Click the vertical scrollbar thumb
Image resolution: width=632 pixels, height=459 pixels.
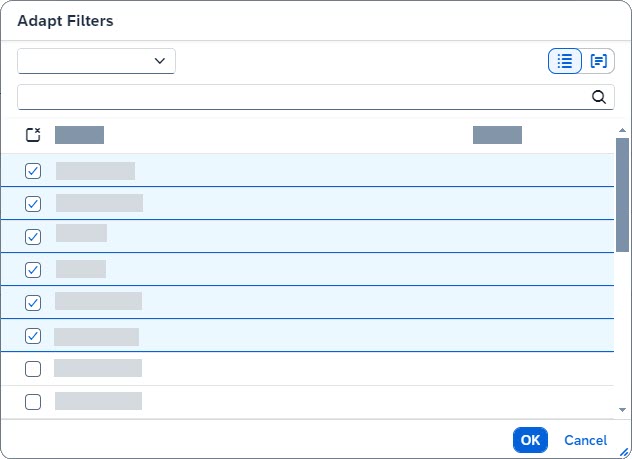[622, 195]
